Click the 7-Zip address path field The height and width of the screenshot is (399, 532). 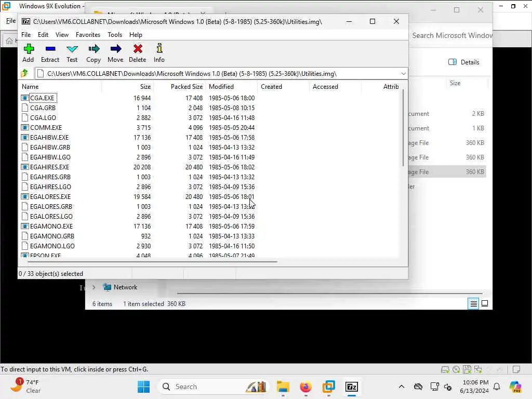click(x=220, y=74)
